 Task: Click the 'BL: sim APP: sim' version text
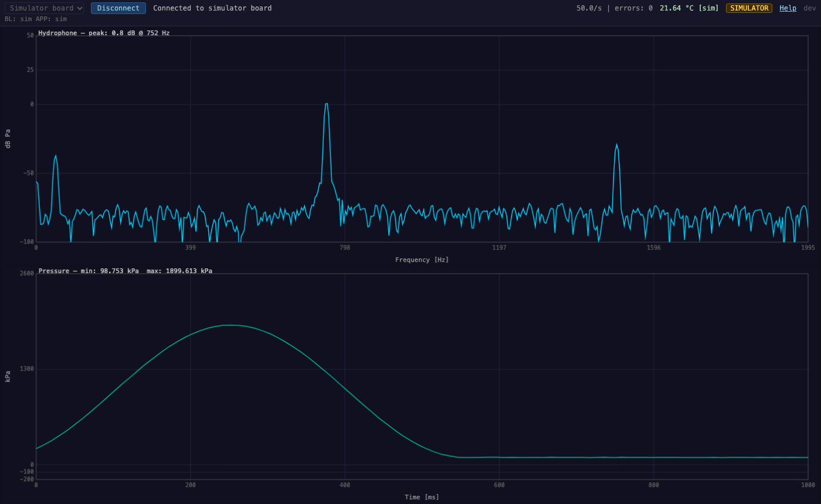point(36,19)
